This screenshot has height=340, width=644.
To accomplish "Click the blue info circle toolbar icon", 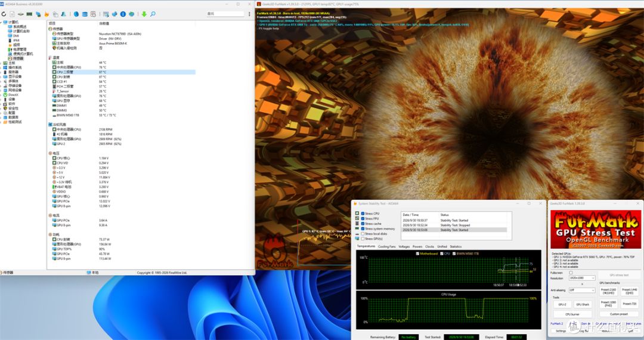I will tap(123, 14).
